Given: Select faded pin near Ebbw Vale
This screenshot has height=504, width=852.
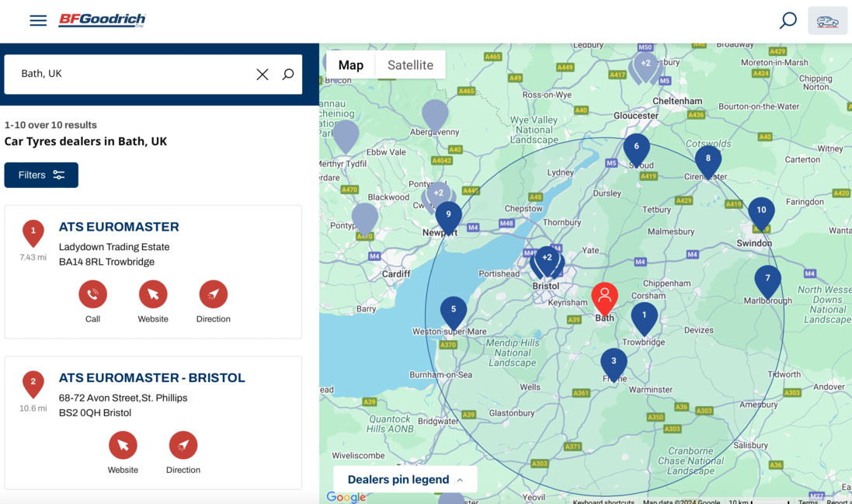Looking at the screenshot, I should pos(346,135).
